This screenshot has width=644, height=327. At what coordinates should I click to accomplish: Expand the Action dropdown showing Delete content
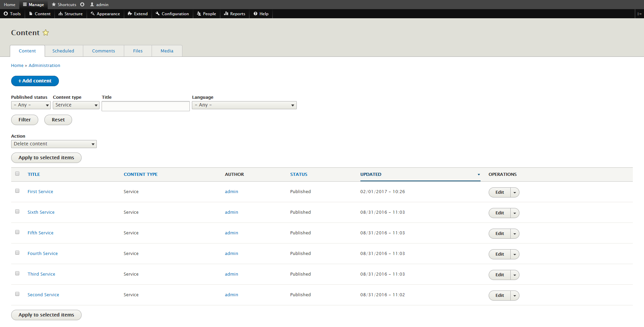[54, 144]
